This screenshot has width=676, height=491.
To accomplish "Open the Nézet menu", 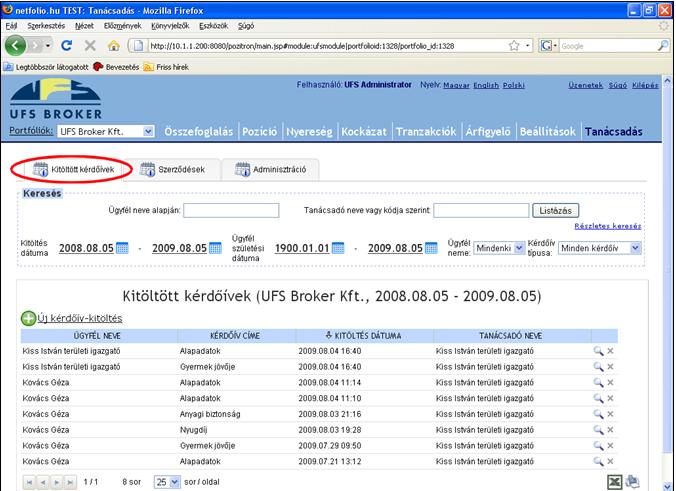I will coord(84,26).
